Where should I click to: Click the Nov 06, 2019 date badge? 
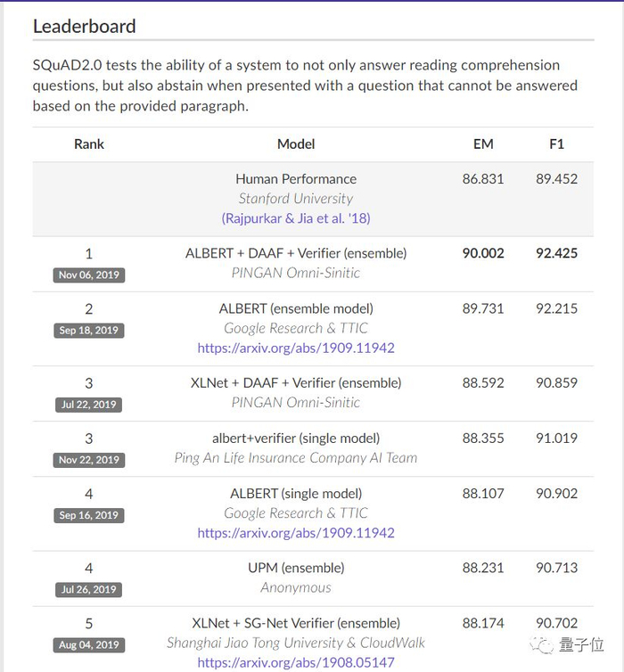(89, 275)
